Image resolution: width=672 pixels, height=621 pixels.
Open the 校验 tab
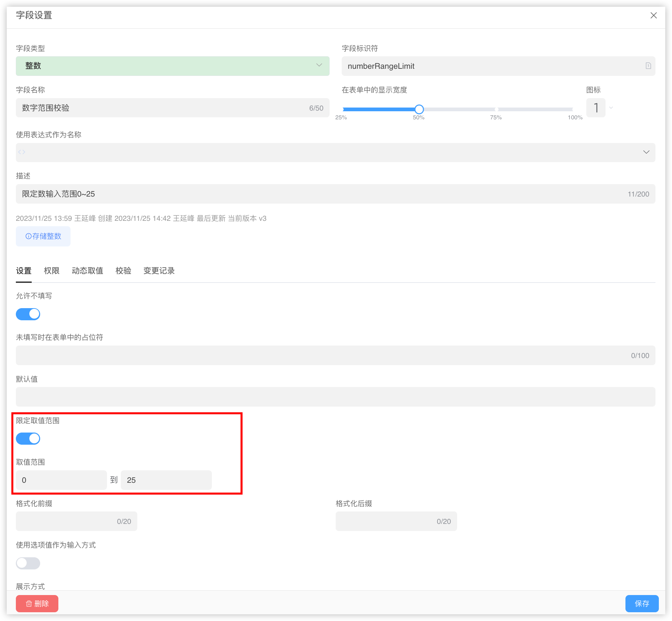pos(123,271)
